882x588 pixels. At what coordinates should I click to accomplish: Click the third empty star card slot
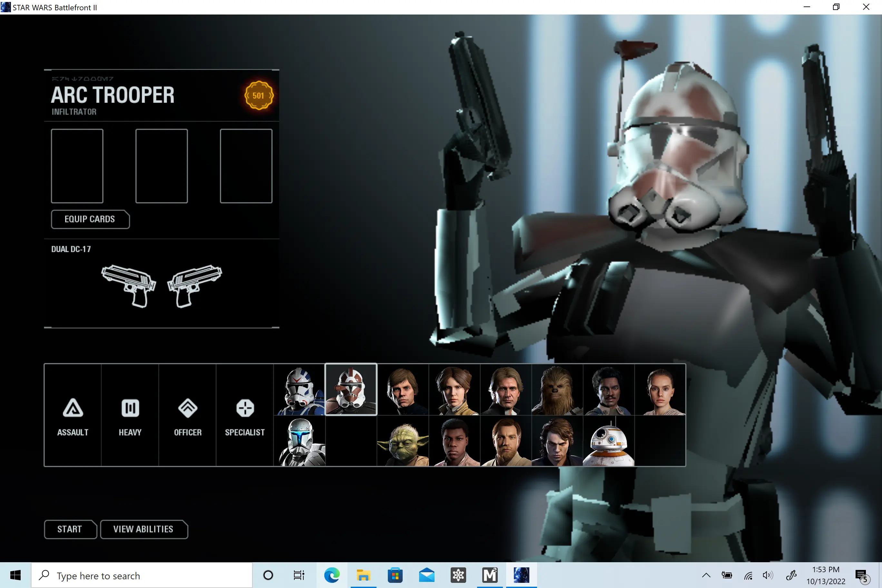[246, 166]
